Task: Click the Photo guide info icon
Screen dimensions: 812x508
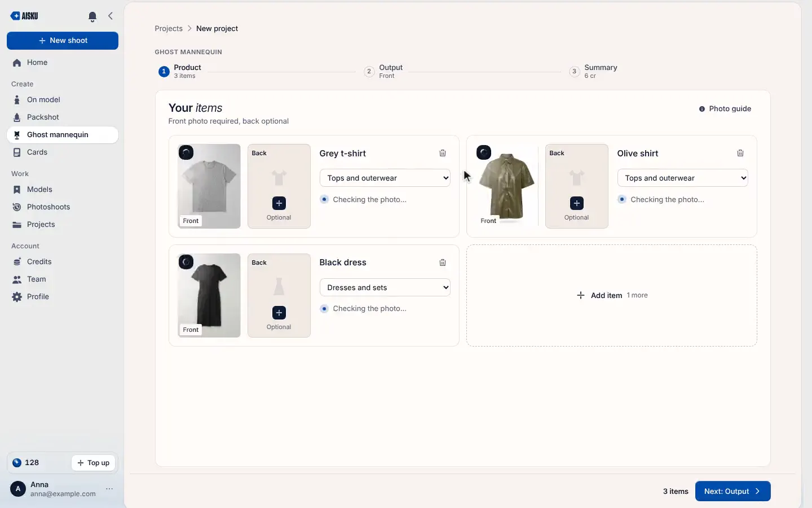Action: click(x=702, y=109)
